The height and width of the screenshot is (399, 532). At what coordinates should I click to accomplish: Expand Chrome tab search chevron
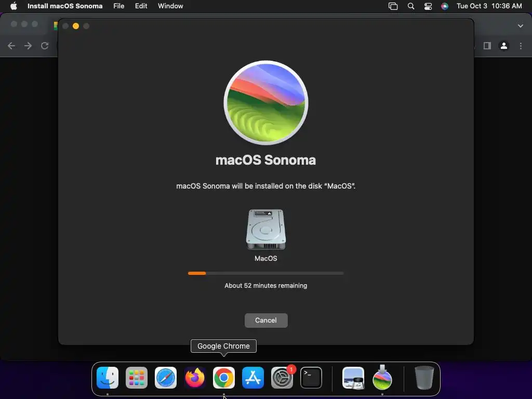pos(521,26)
